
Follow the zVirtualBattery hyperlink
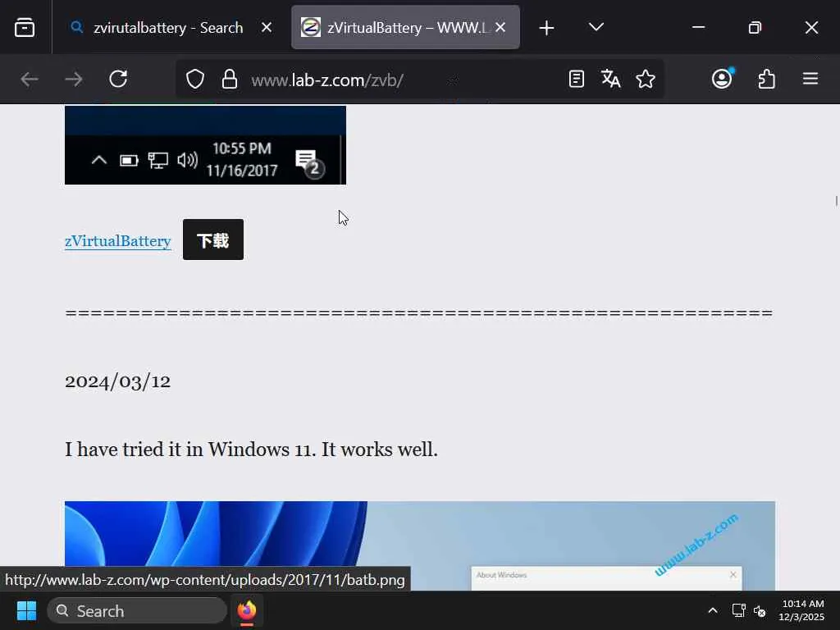click(x=118, y=241)
